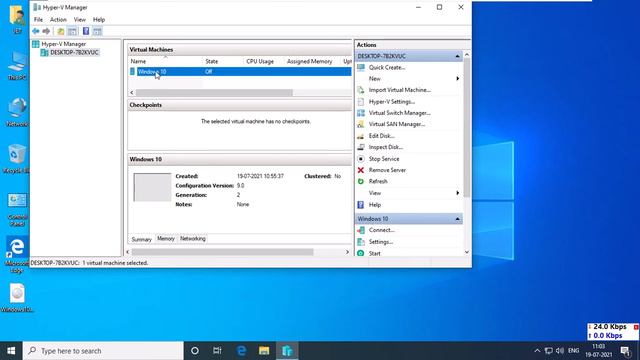Open the Action menu
This screenshot has width=640, height=360.
coord(58,20)
